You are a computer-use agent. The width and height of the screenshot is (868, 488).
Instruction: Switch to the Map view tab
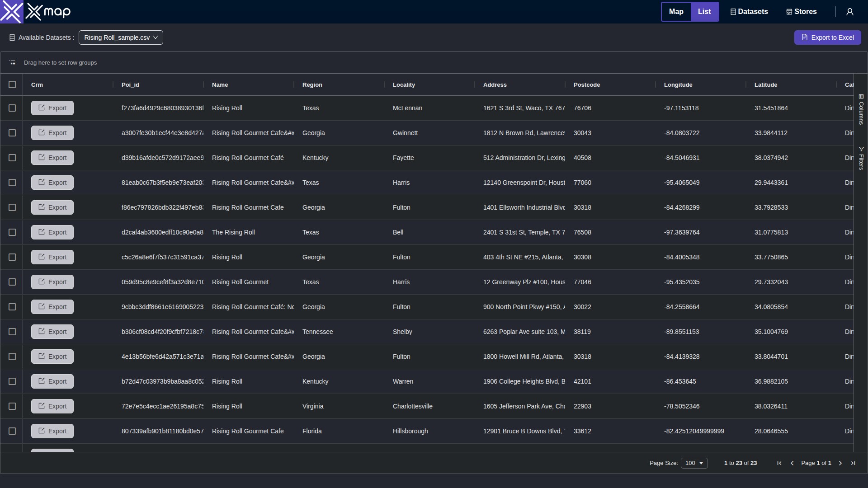tap(676, 12)
